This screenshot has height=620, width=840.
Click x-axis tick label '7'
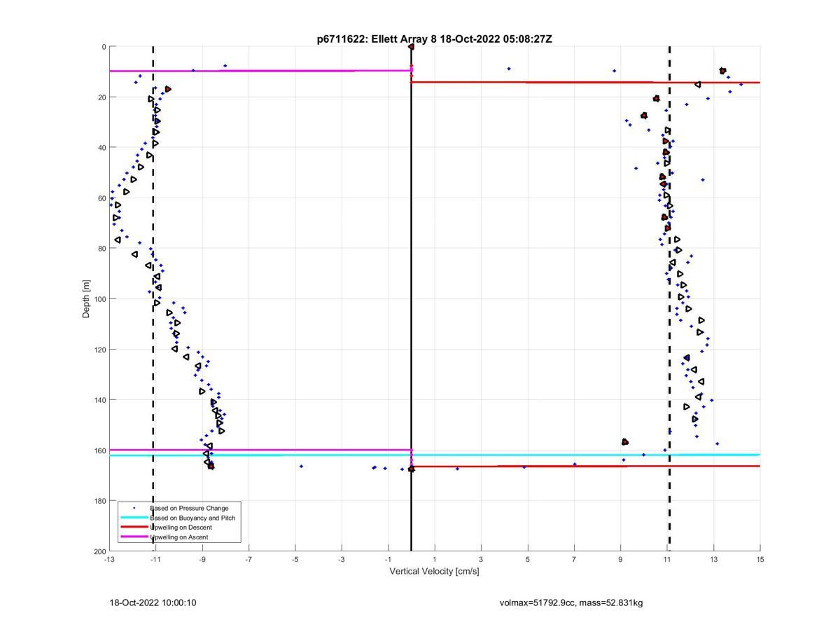pos(574,560)
